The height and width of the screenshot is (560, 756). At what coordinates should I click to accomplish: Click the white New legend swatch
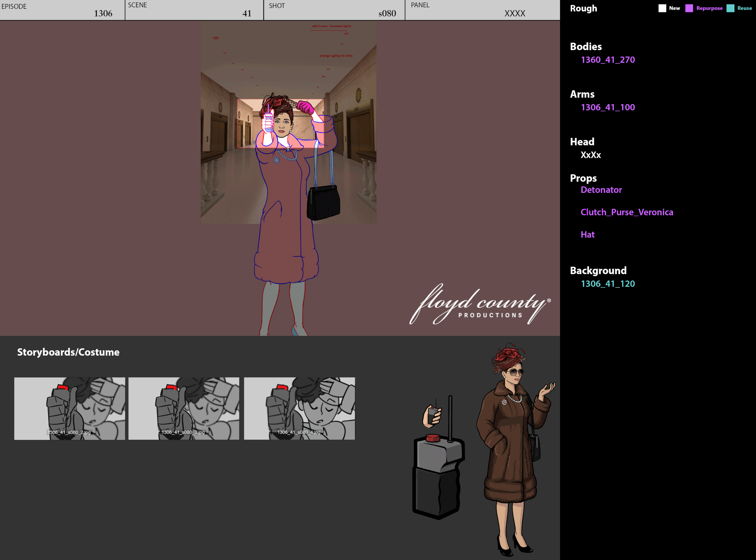point(662,8)
